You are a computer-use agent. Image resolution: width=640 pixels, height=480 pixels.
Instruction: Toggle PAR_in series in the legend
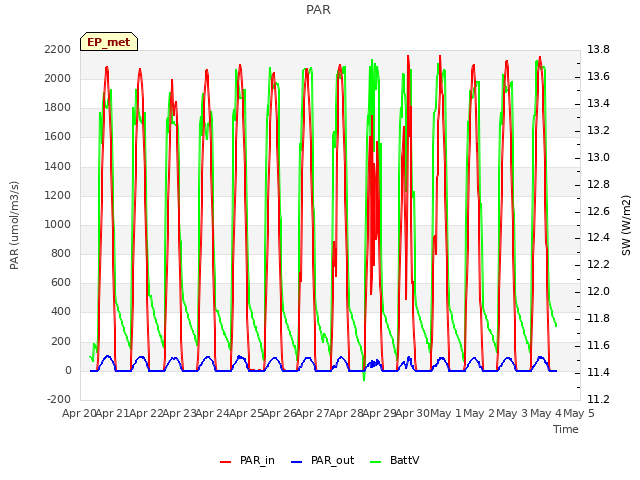247,460
